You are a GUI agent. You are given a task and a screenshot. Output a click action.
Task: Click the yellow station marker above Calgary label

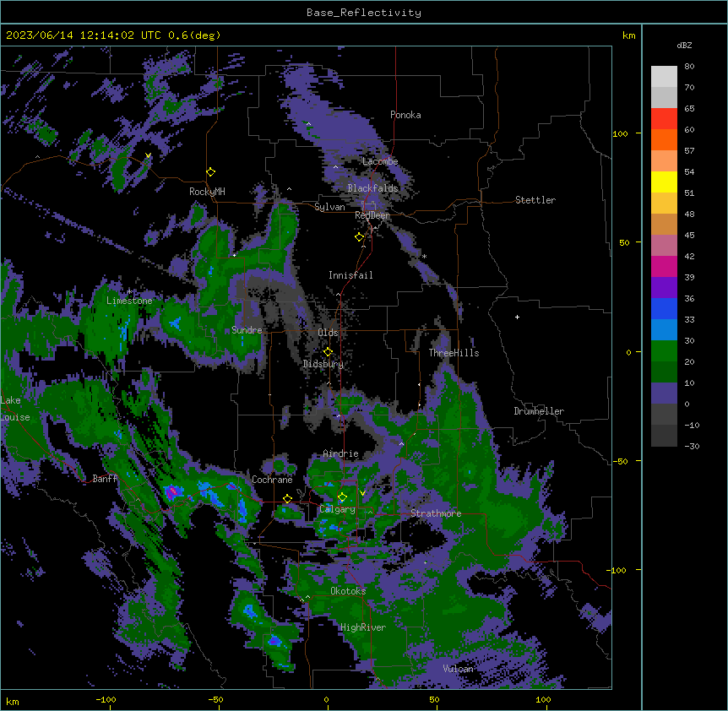[342, 497]
